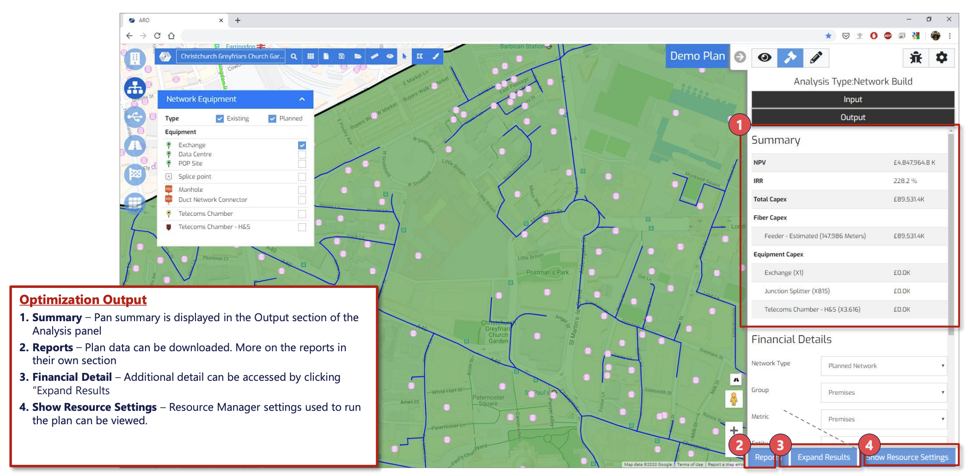980x476 pixels.
Task: Open the grid table icon in map toolbar
Action: pos(311,56)
